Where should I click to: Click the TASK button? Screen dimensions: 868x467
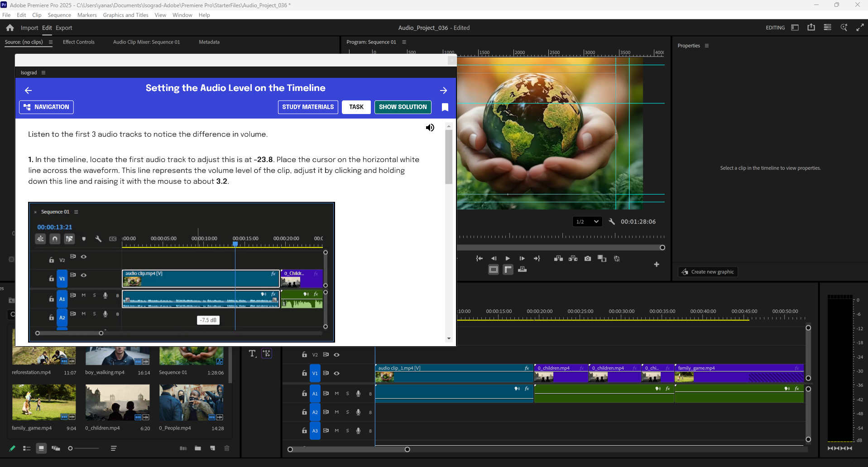(356, 107)
